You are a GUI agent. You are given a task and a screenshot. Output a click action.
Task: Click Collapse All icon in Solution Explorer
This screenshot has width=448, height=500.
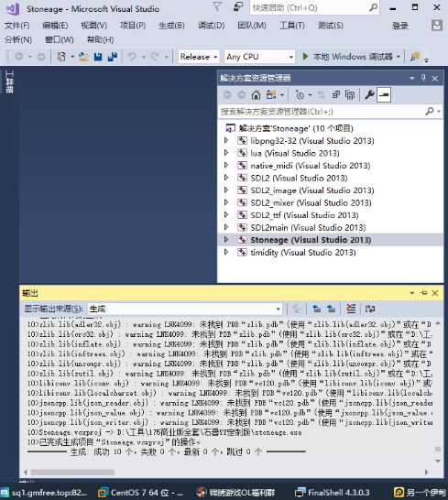pos(335,94)
